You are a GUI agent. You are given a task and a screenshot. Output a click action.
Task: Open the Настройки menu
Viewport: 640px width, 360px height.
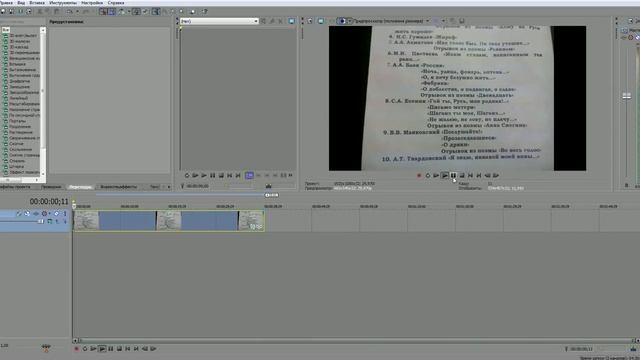[92, 3]
